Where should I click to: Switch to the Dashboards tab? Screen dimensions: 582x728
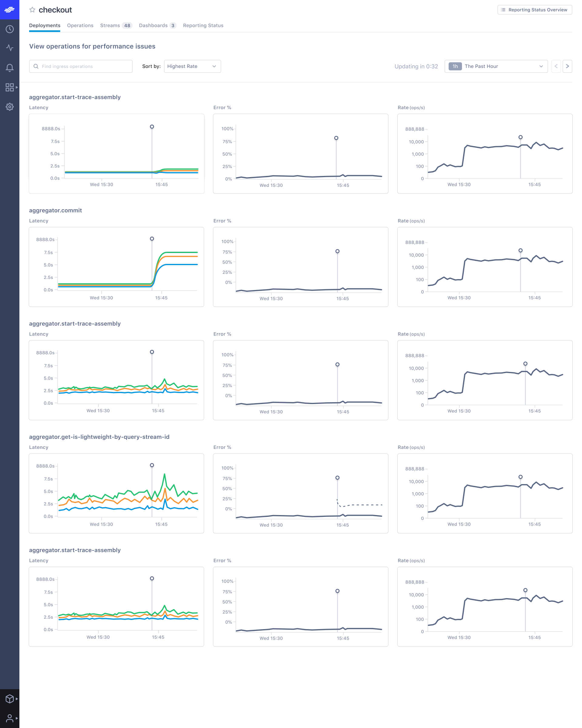pos(157,25)
